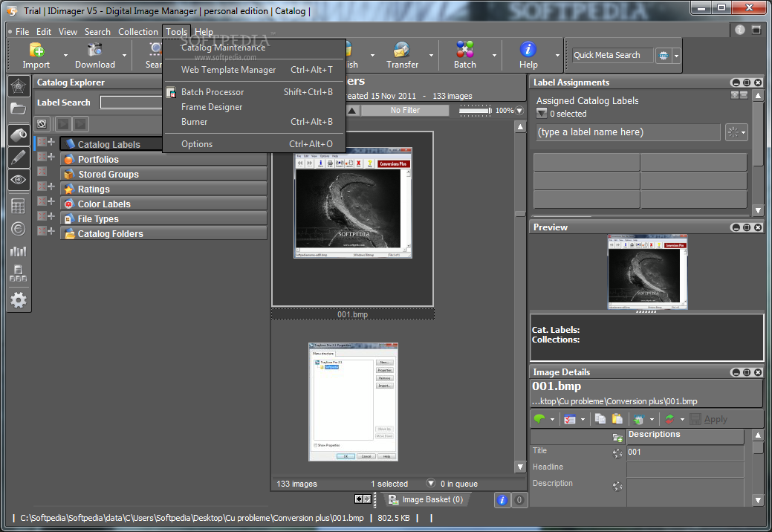Click the paste metadata icon in Image Details
The width and height of the screenshot is (772, 532).
pos(617,419)
